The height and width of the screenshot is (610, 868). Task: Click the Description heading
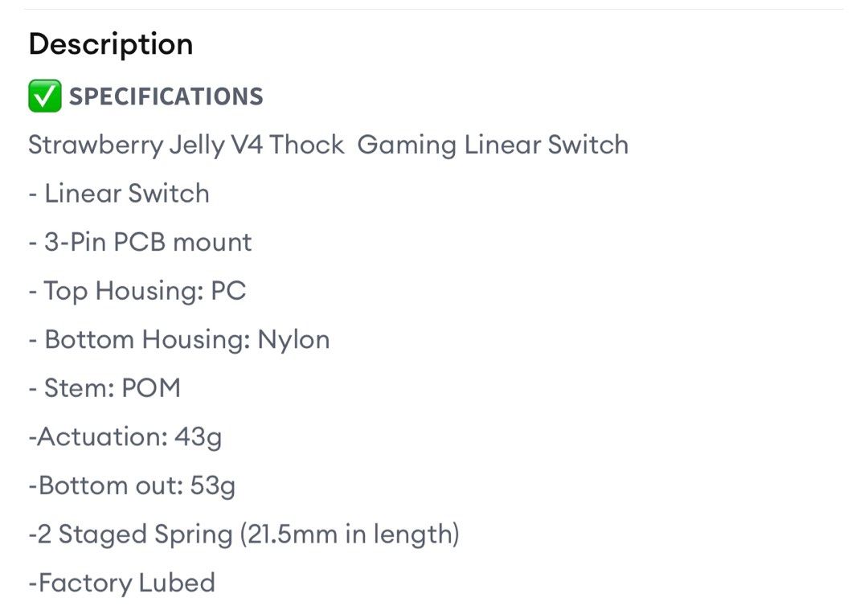111,44
